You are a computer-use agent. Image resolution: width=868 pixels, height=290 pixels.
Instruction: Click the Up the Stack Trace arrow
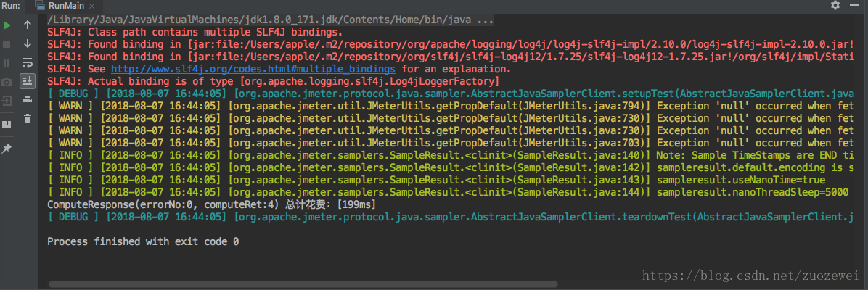[27, 25]
